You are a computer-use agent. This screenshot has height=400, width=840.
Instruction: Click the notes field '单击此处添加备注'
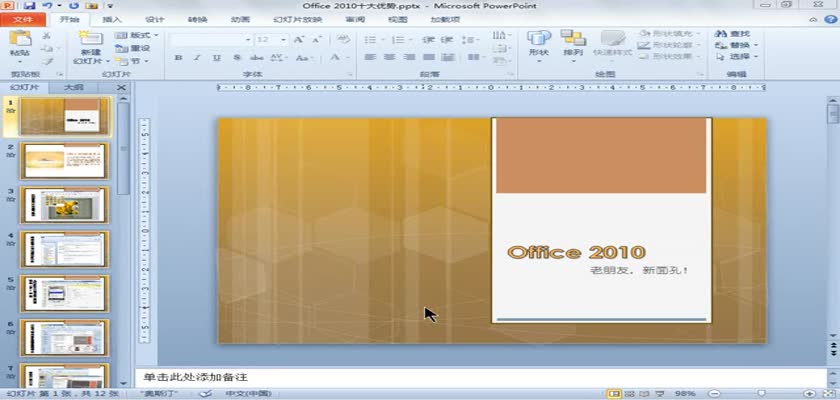(480, 378)
